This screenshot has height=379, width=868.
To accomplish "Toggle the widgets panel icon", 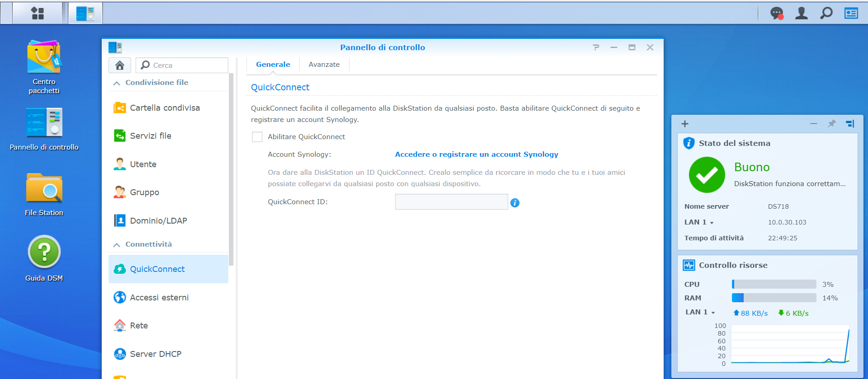I will pos(851,13).
